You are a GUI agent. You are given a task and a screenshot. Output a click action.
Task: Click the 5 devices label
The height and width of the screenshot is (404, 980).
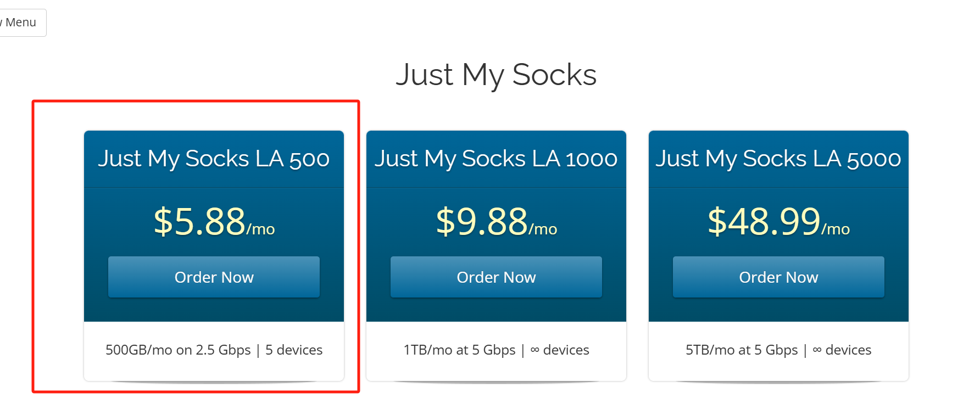pos(294,350)
